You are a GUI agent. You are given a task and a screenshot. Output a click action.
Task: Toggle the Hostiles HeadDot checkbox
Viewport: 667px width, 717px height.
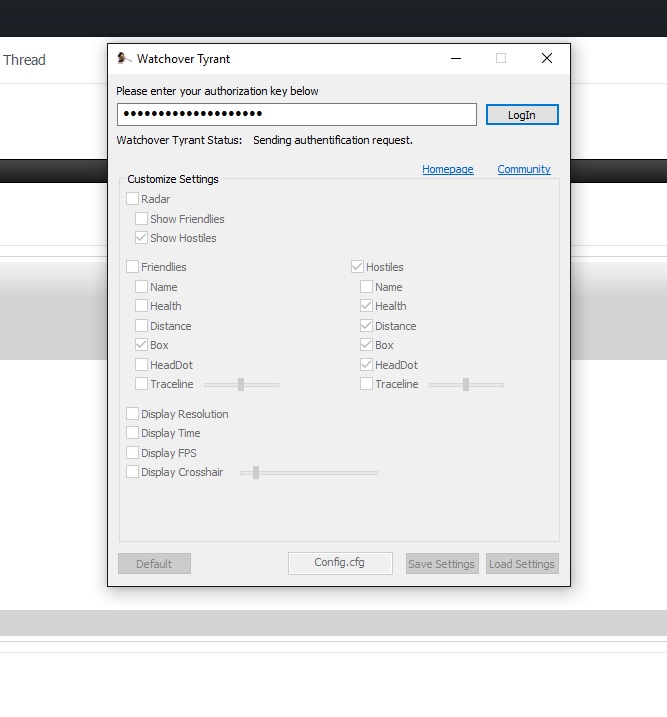[367, 365]
